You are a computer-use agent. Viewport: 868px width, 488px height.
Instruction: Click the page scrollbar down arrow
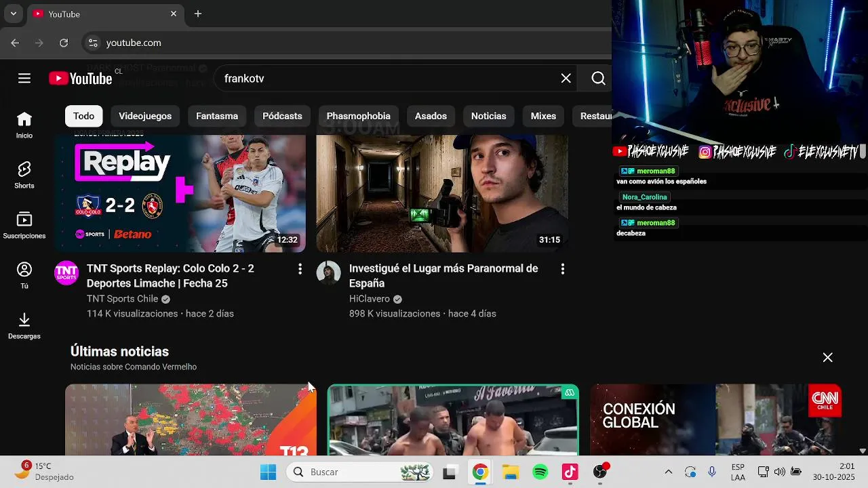pyautogui.click(x=863, y=451)
